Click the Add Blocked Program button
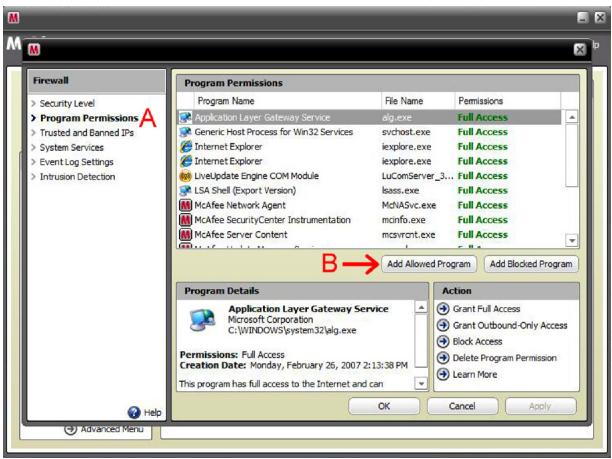The height and width of the screenshot is (459, 612). pyautogui.click(x=531, y=264)
